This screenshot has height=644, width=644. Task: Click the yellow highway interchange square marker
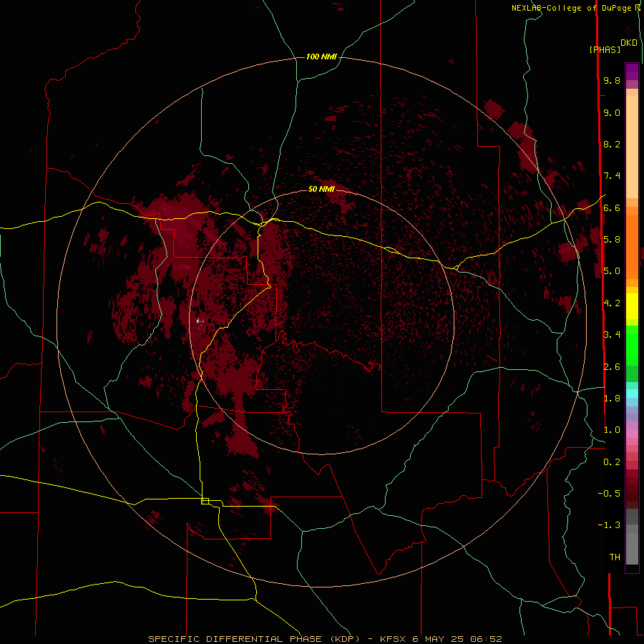pyautogui.click(x=205, y=501)
